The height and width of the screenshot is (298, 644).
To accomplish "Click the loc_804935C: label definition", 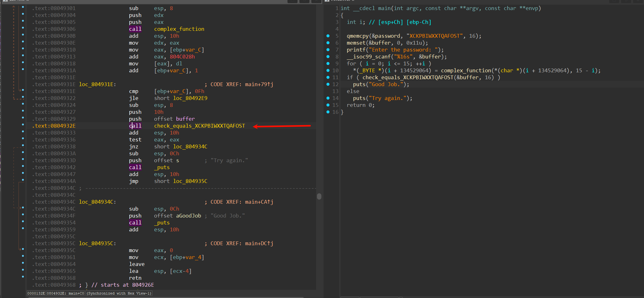I will click(x=98, y=243).
